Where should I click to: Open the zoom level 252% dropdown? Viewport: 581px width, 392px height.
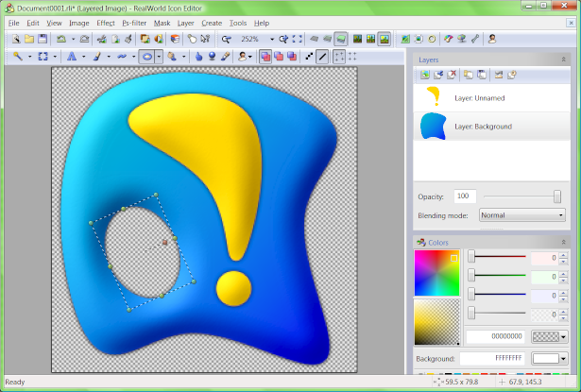pyautogui.click(x=270, y=40)
